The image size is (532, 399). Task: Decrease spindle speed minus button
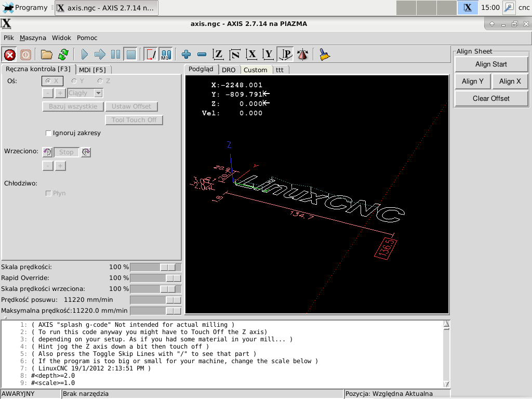pos(48,166)
